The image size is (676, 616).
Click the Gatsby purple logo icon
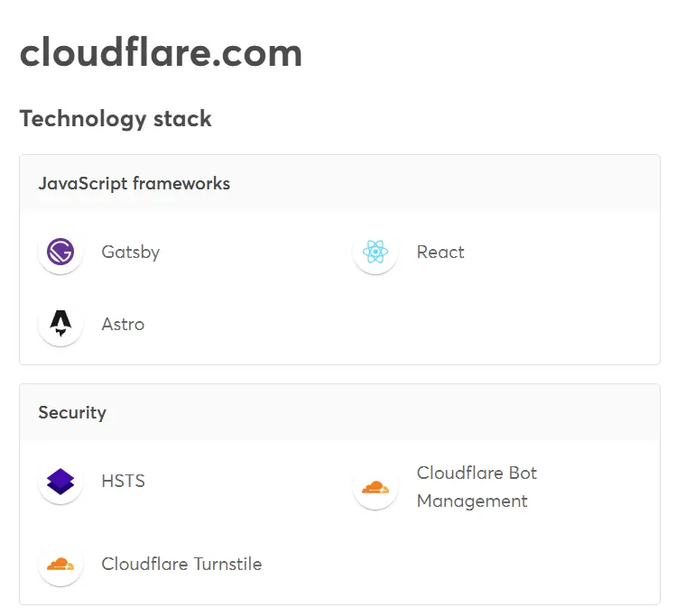click(x=60, y=252)
